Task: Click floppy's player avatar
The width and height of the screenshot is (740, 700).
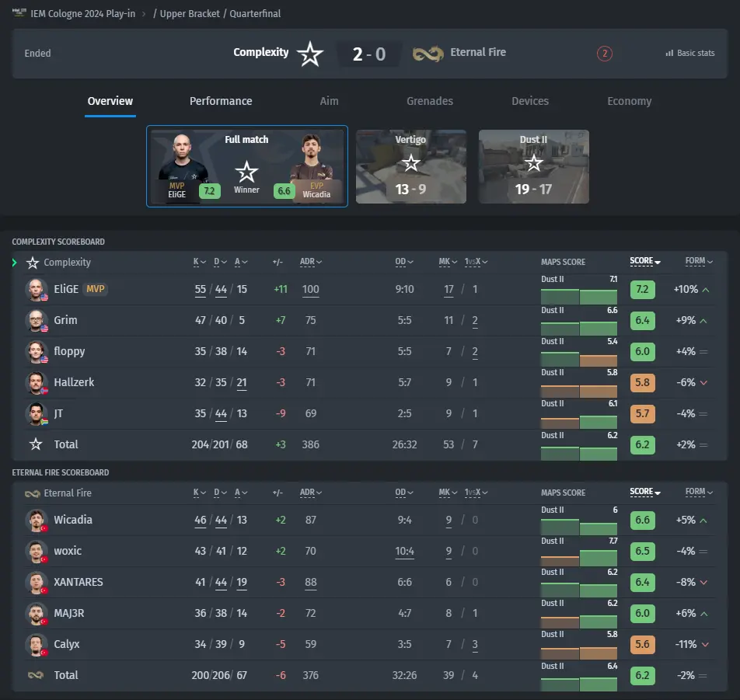Action: point(37,352)
